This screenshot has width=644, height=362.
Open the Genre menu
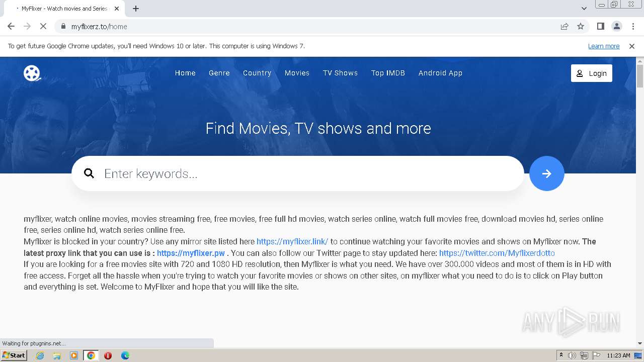pyautogui.click(x=219, y=73)
